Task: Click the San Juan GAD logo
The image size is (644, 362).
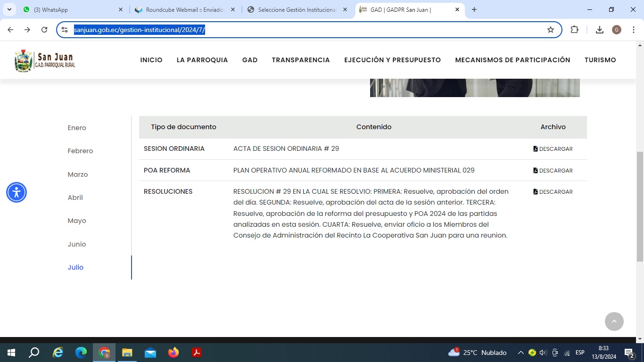Action: [x=45, y=60]
